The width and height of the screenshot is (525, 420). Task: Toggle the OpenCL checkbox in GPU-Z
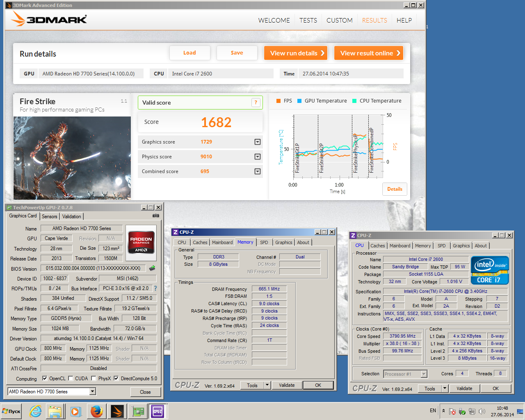click(45, 378)
